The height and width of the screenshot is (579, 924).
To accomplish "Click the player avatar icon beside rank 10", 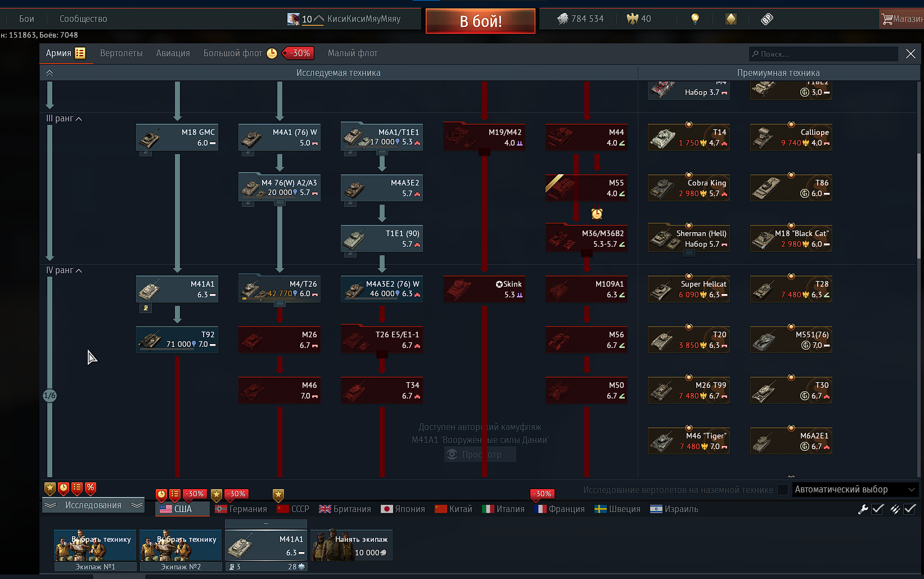I will pos(294,19).
